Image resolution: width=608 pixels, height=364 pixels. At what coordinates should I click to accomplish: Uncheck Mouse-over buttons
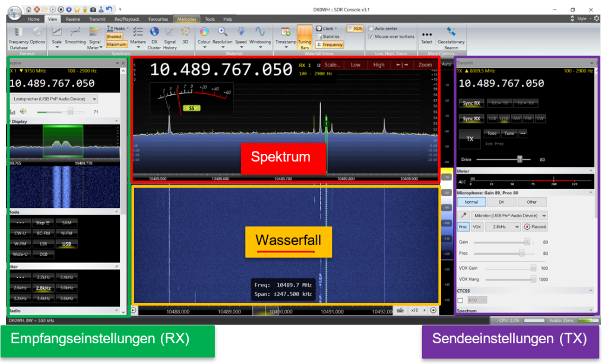click(370, 36)
